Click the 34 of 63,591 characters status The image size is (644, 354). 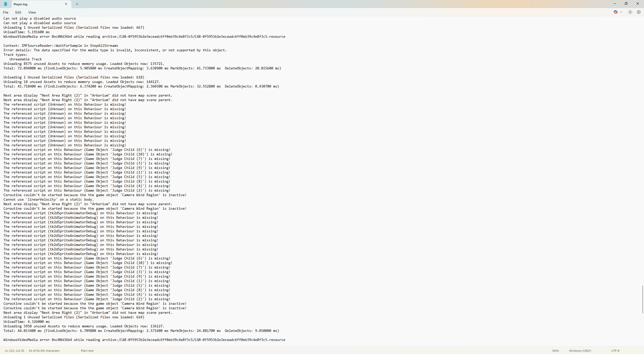44,351
